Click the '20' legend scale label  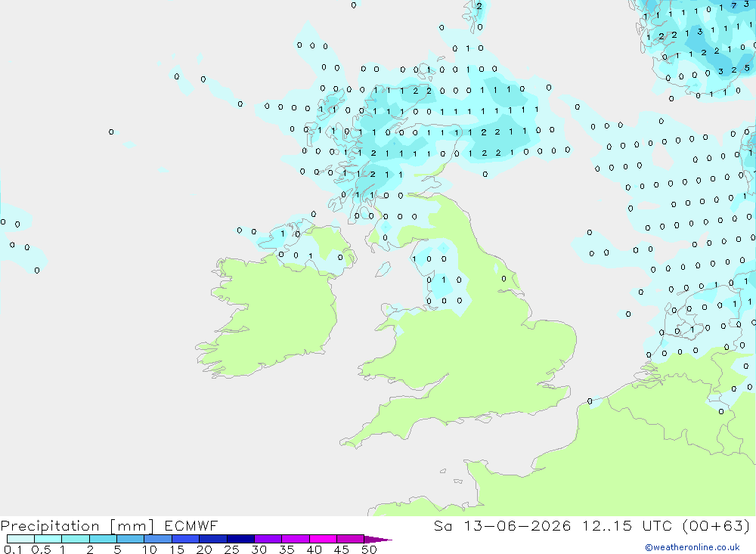point(204,549)
